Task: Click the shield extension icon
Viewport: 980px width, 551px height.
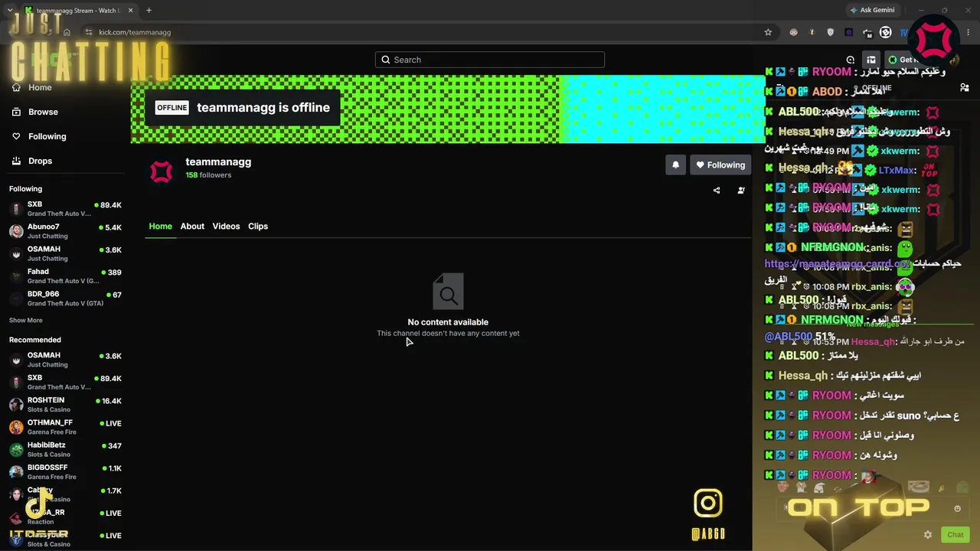Action: (831, 32)
